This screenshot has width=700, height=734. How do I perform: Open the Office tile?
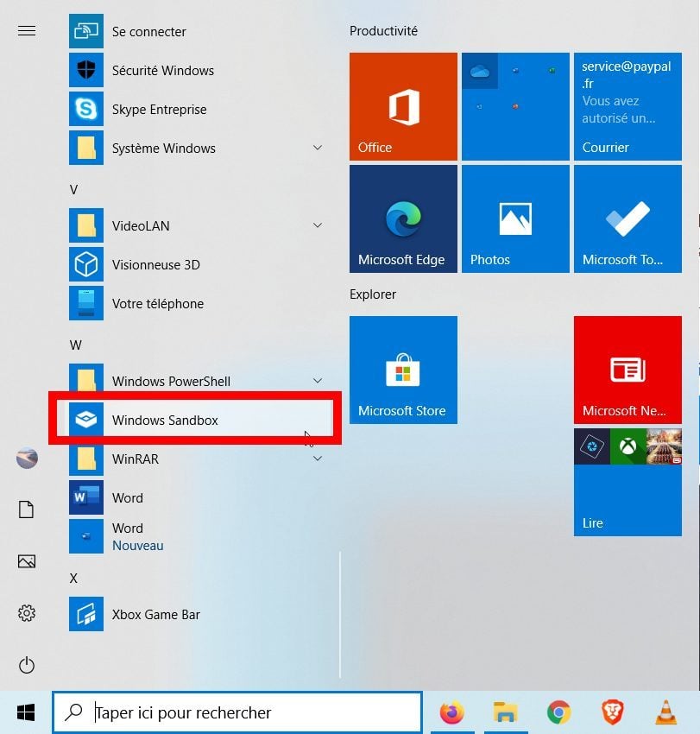click(x=403, y=106)
